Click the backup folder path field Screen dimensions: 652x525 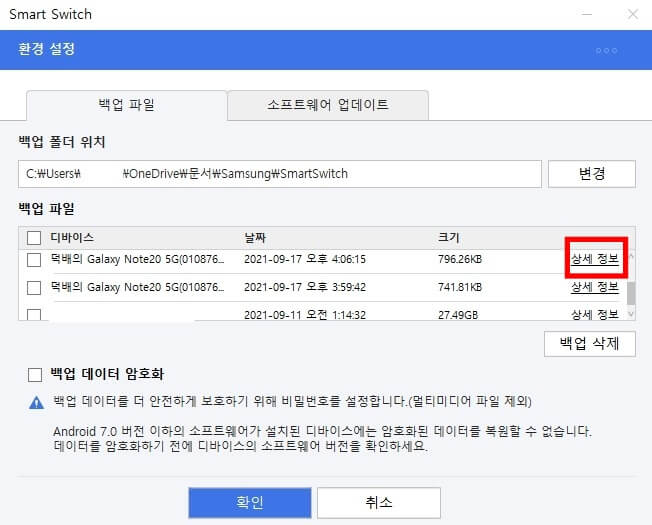click(x=280, y=174)
